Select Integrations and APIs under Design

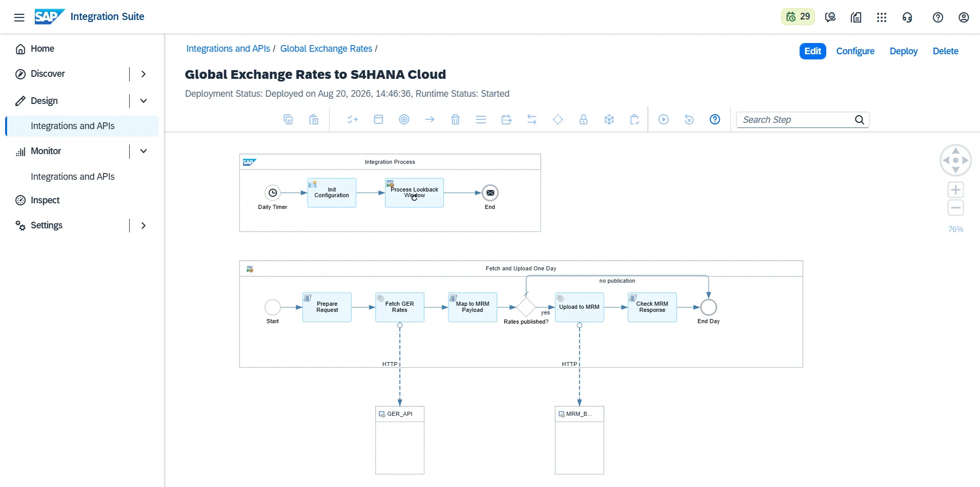pos(82,126)
